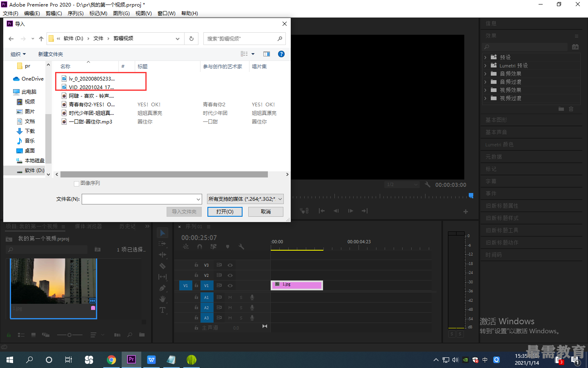Toggle sync lock on A2 track
This screenshot has height=368, width=588.
(x=219, y=307)
